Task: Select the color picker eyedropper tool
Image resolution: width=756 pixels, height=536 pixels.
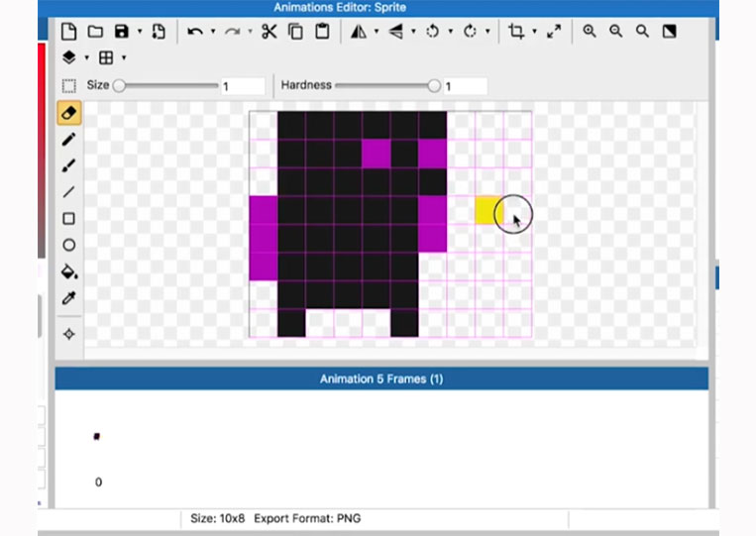Action: tap(69, 298)
